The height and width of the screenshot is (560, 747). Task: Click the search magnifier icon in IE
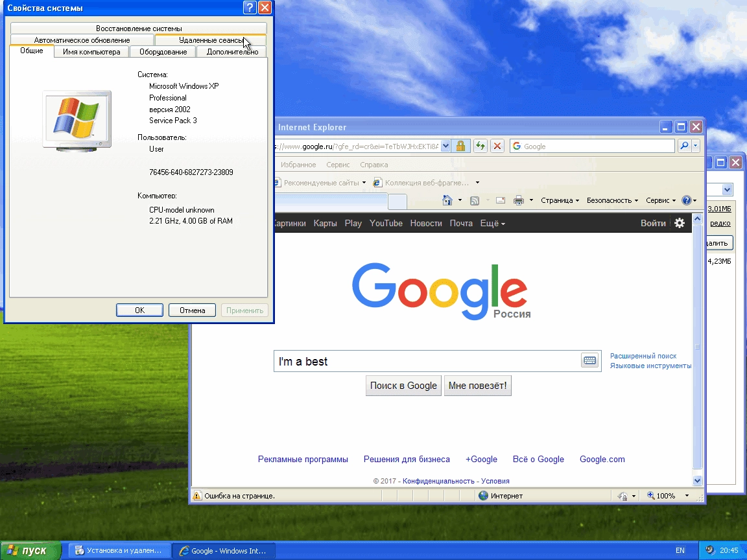685,146
